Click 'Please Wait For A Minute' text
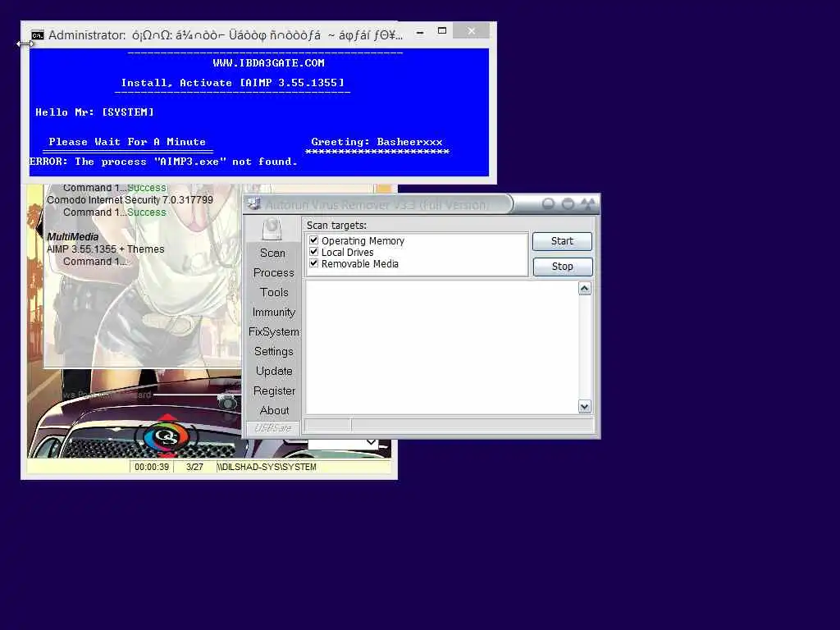The width and height of the screenshot is (840, 630). point(127,142)
